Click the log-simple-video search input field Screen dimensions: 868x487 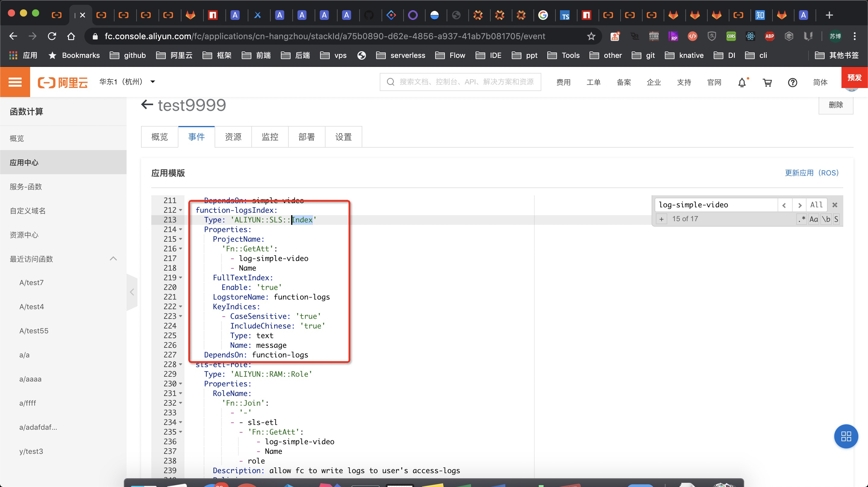(708, 205)
